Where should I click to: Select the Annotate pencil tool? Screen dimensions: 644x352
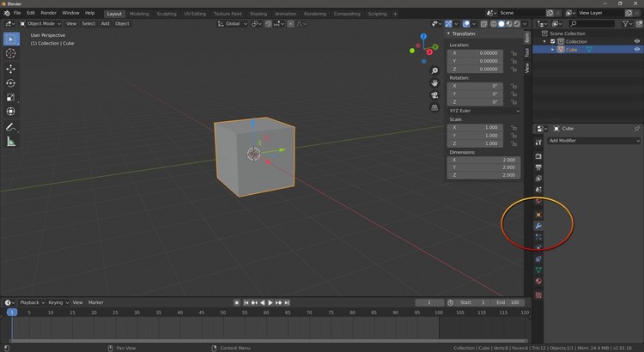[x=11, y=127]
